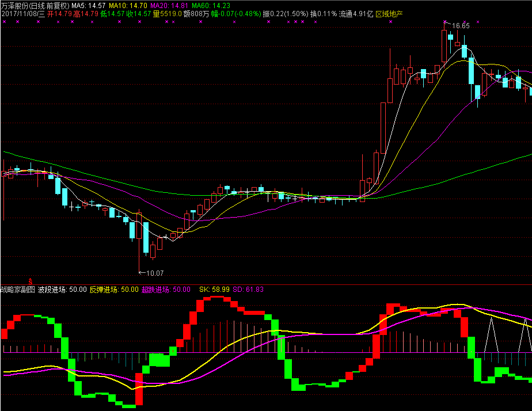532x411 pixels.
Task: Click the 16.65 high price label
Action: (x=461, y=26)
